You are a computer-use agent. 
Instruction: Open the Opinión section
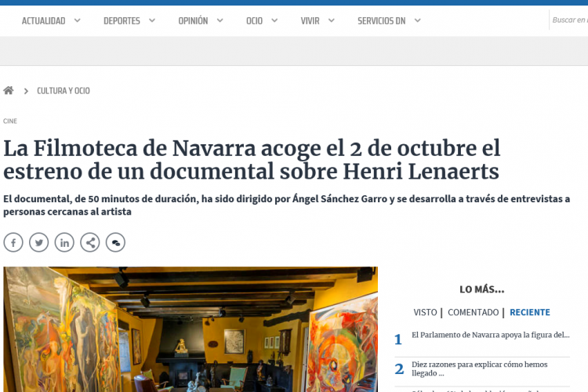(x=193, y=21)
